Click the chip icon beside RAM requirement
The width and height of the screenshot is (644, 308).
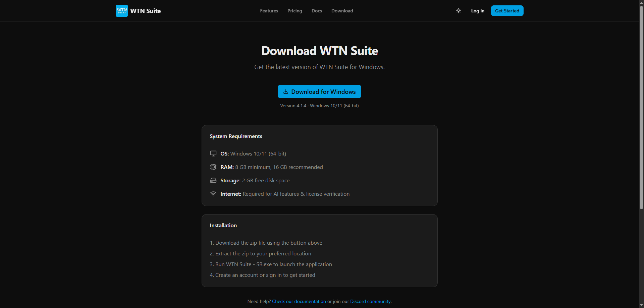[213, 167]
